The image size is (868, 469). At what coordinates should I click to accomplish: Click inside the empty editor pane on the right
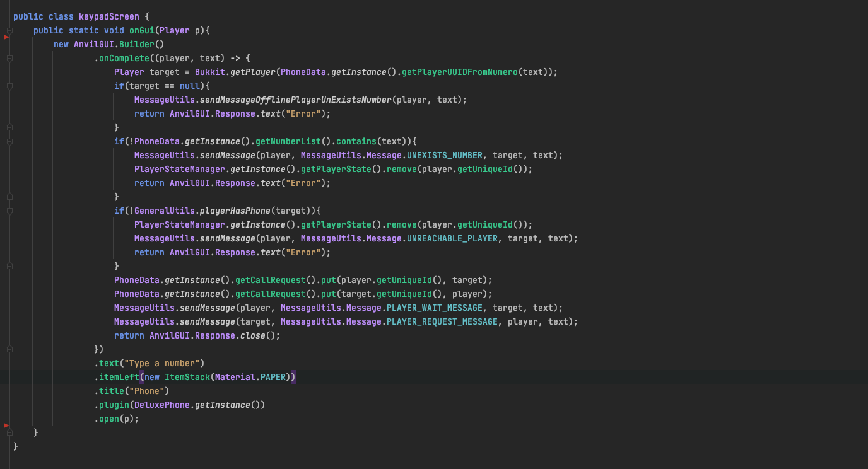pyautogui.click(x=744, y=233)
